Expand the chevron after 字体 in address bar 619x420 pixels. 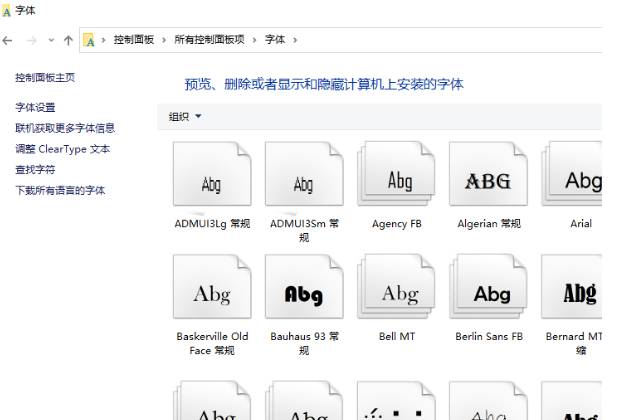(295, 40)
